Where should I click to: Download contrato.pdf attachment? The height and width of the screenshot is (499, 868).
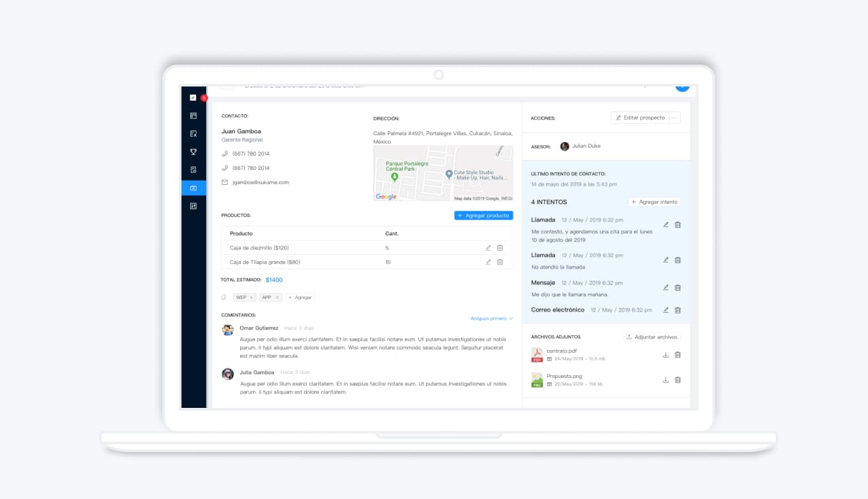[x=666, y=355]
